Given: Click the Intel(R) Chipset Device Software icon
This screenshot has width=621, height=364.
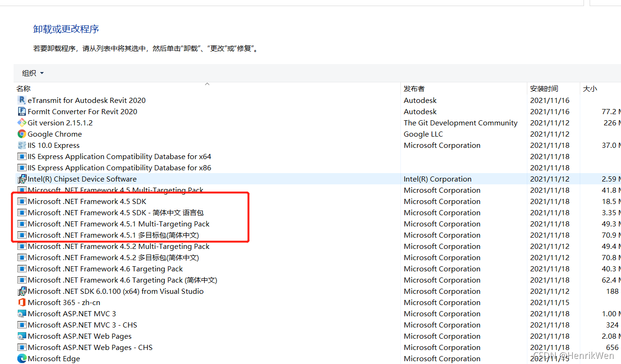Looking at the screenshot, I should point(22,179).
